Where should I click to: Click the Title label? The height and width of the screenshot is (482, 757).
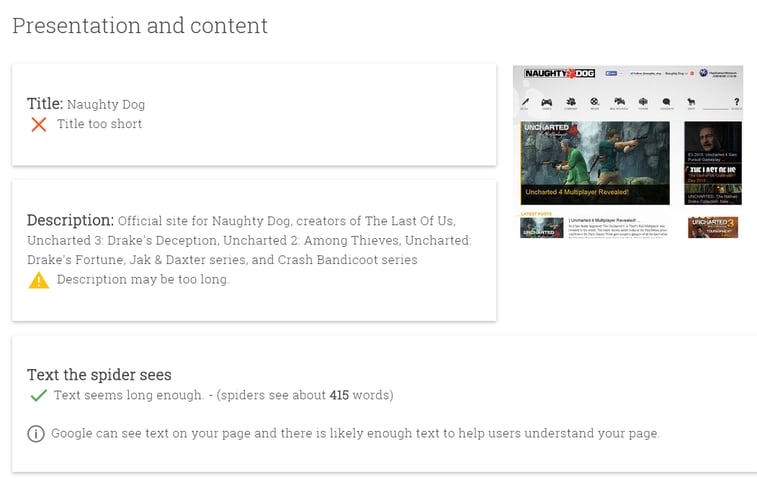[45, 104]
